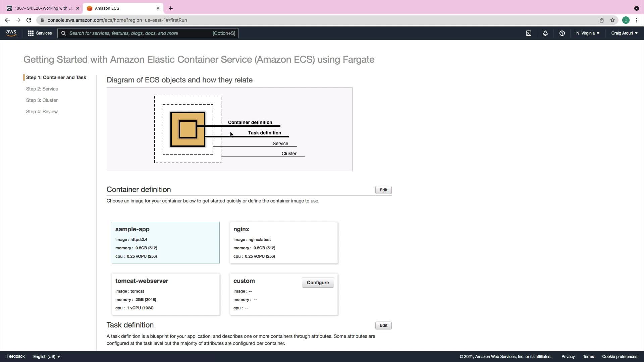
Task: Open the Services grid menu
Action: pos(40,33)
